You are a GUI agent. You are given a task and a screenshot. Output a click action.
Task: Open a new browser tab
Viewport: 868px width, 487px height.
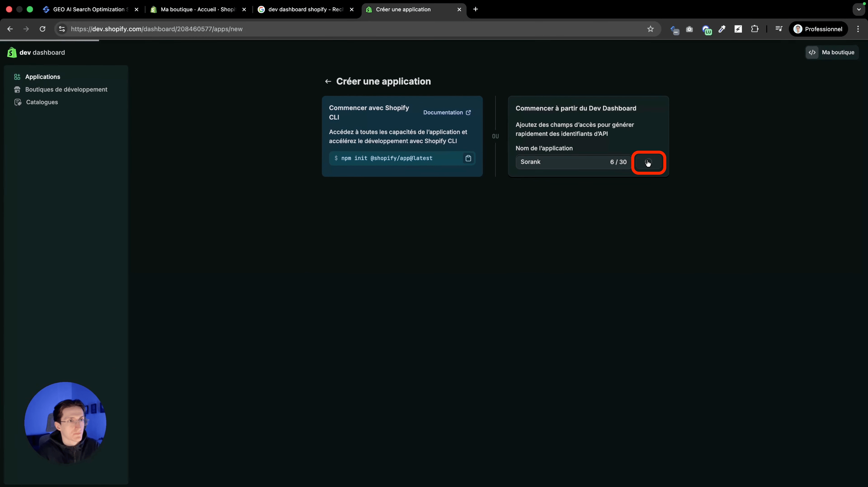pyautogui.click(x=476, y=9)
